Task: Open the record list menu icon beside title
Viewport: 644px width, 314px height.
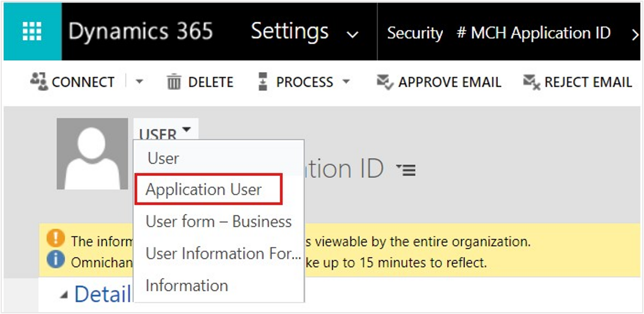Action: (x=406, y=170)
